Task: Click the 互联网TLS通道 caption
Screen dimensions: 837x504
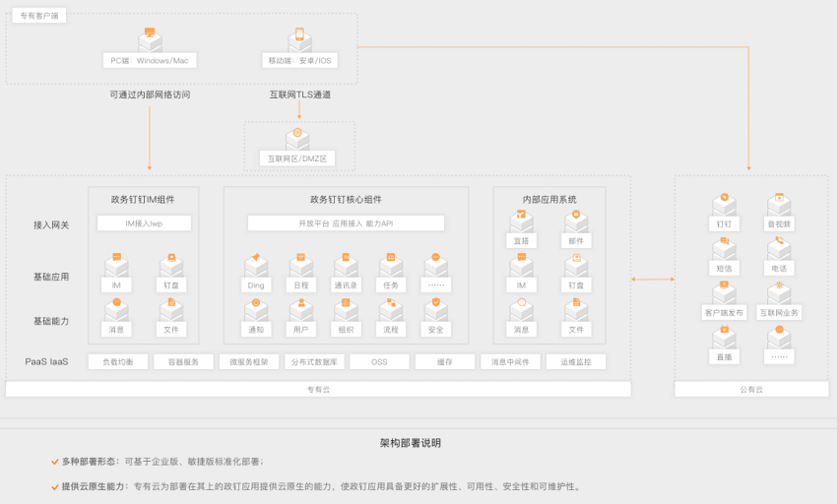Action: 300,94
